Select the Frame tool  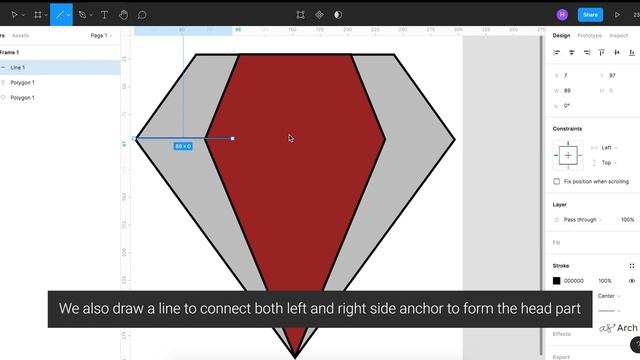click(x=38, y=15)
